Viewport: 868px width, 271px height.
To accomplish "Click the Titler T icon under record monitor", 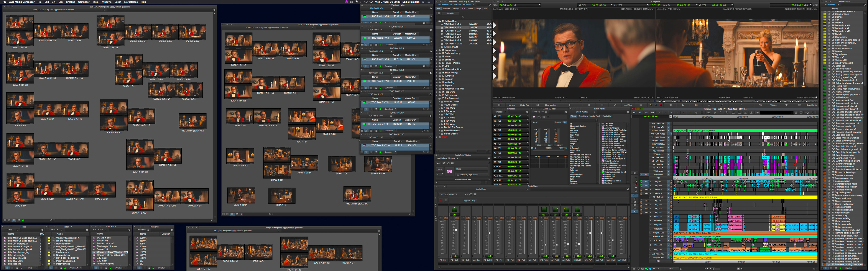I will [x=786, y=105].
